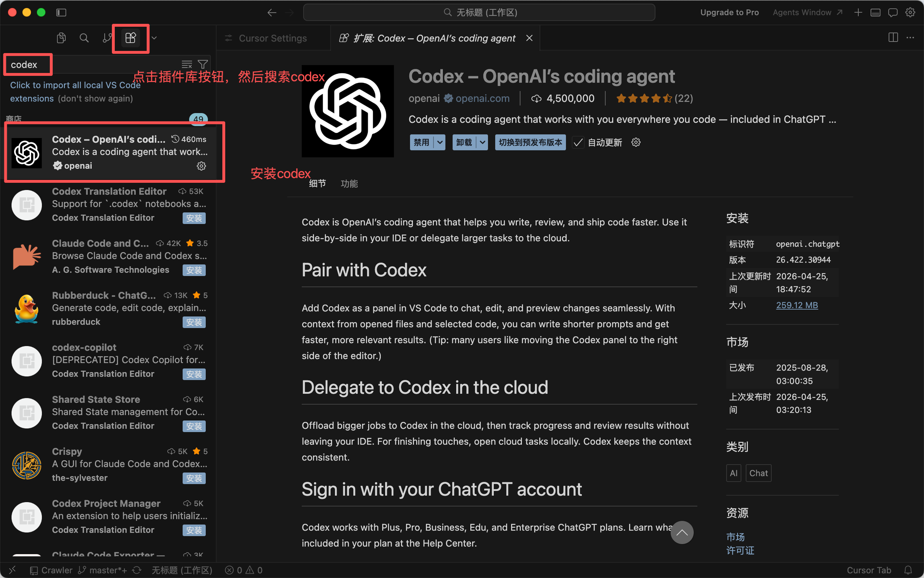The height and width of the screenshot is (578, 924).
Task: Click the Crispy extension icon
Action: (26, 465)
